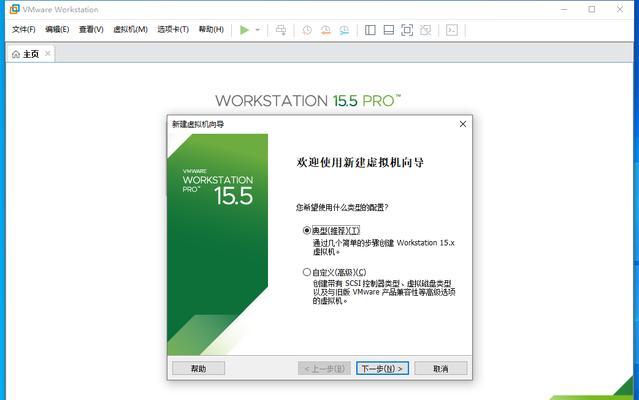Close the 新建虚拟机向导 dialog
This screenshot has height=400, width=639.
(x=463, y=124)
